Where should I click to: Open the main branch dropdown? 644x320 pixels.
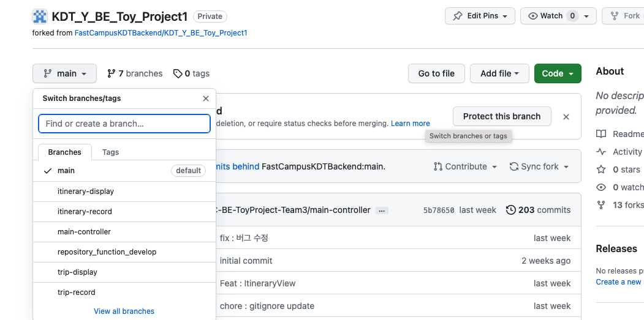coord(64,73)
